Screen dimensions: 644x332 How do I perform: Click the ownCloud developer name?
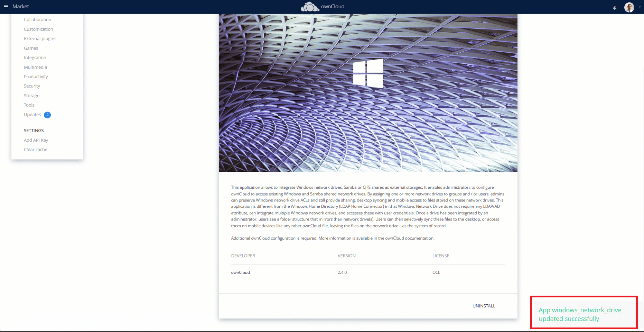(240, 272)
